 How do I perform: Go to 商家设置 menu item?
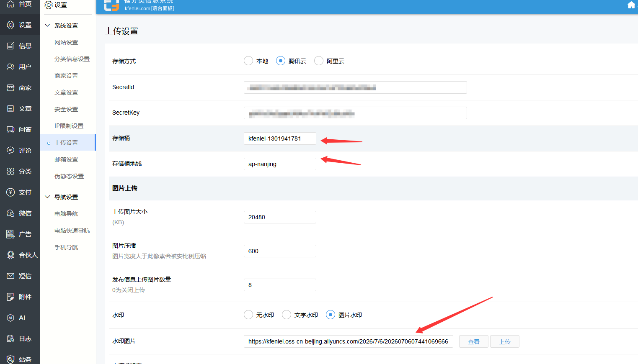(x=66, y=76)
